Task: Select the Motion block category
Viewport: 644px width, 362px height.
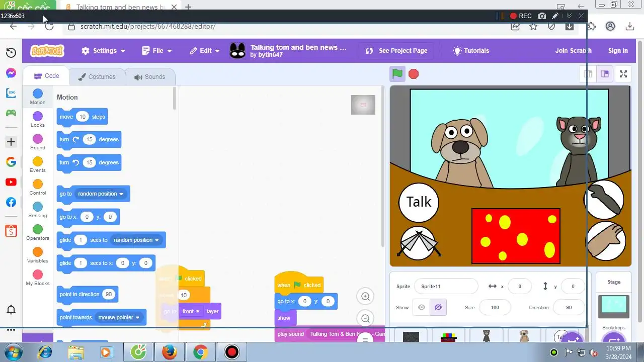Action: coord(38,97)
